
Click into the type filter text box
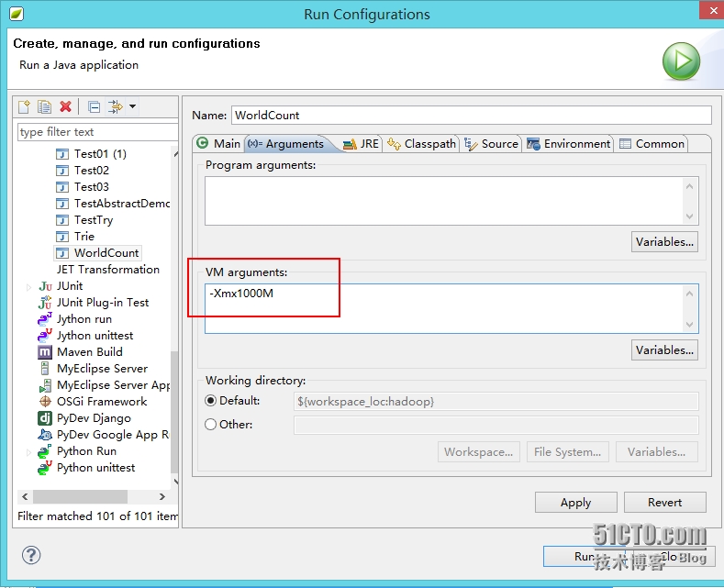pos(97,132)
